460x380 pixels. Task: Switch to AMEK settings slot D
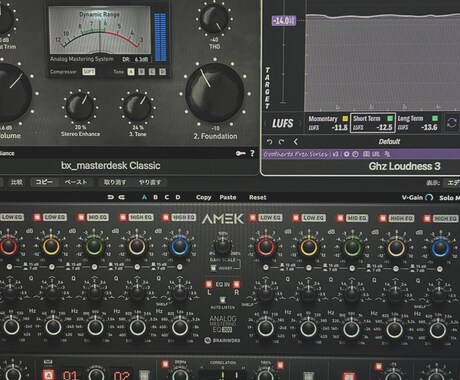point(178,197)
